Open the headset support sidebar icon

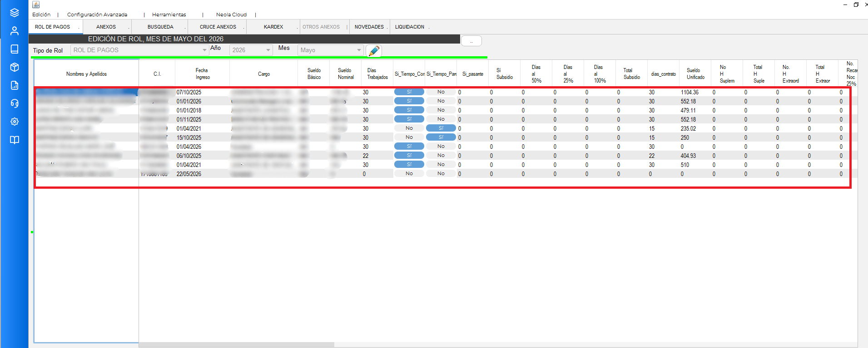(x=15, y=103)
